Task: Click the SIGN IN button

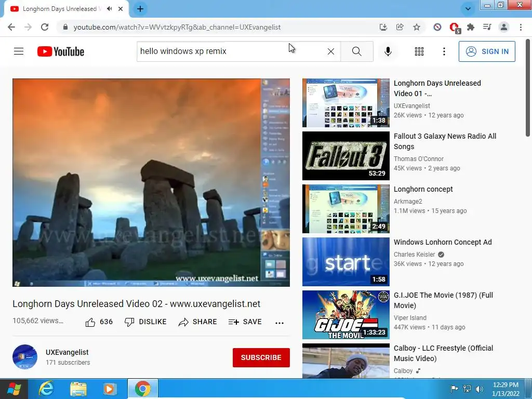Action: [487, 51]
